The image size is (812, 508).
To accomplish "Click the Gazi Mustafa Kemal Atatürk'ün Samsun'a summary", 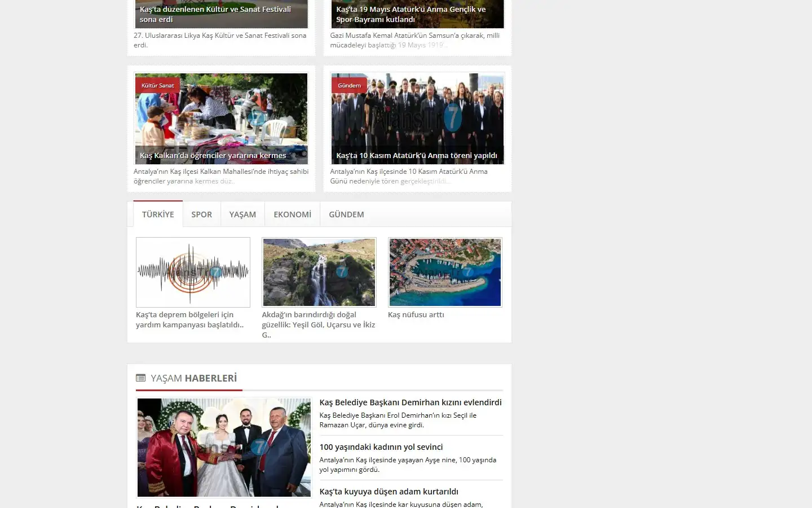I will 415,40.
